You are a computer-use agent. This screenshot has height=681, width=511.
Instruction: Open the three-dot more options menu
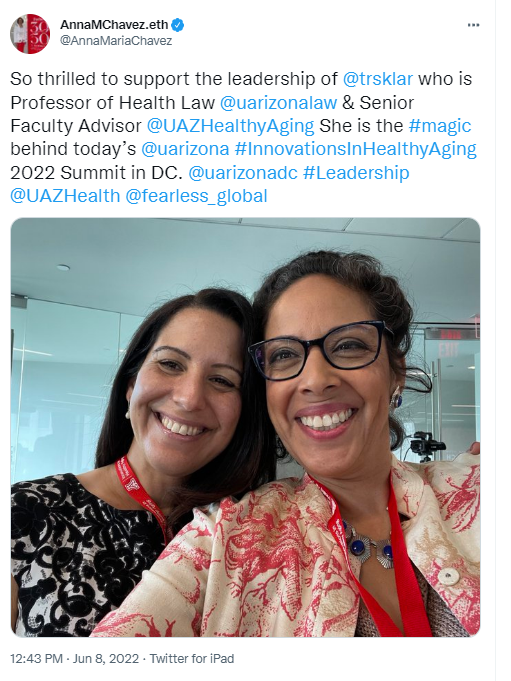coord(473,25)
